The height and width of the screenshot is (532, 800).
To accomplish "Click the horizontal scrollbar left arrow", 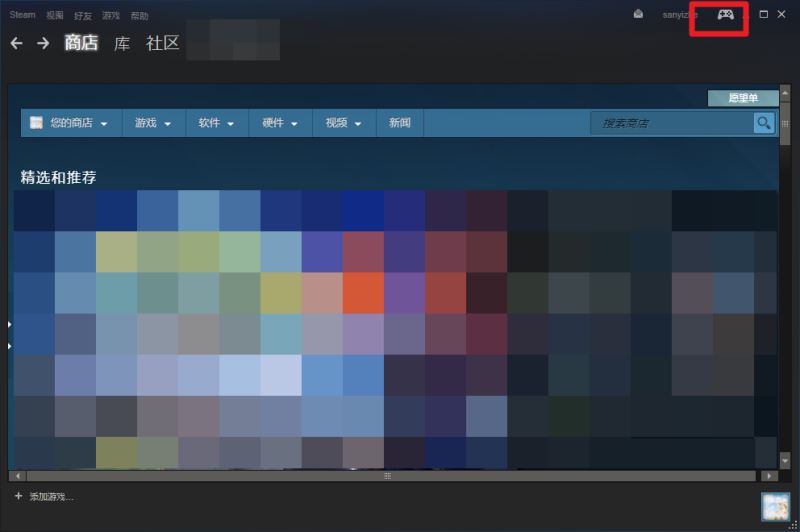I will pos(18,476).
